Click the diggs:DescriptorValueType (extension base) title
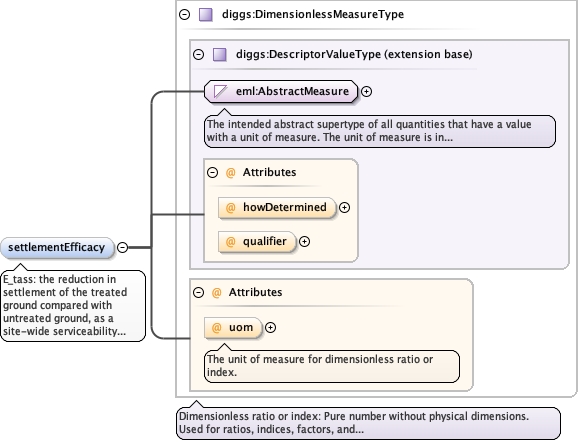The width and height of the screenshot is (579, 443). tap(354, 55)
